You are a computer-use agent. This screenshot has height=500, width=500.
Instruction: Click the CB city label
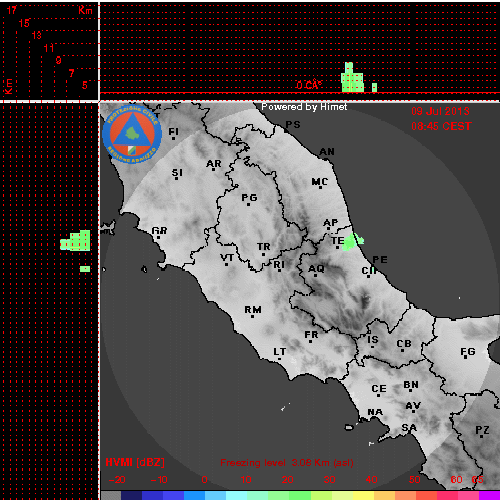(x=404, y=344)
